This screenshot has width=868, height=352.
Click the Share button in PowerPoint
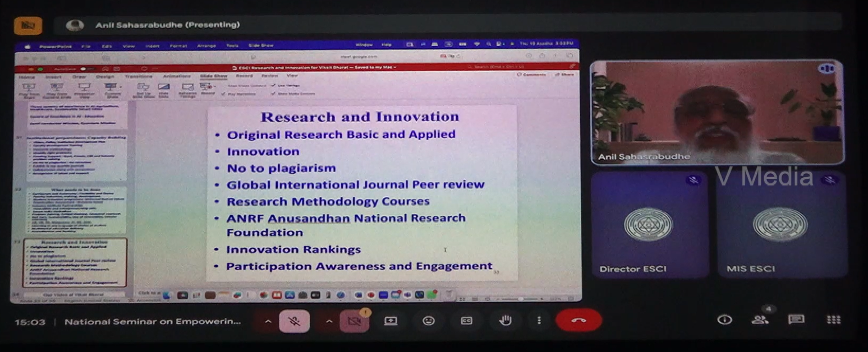point(566,75)
